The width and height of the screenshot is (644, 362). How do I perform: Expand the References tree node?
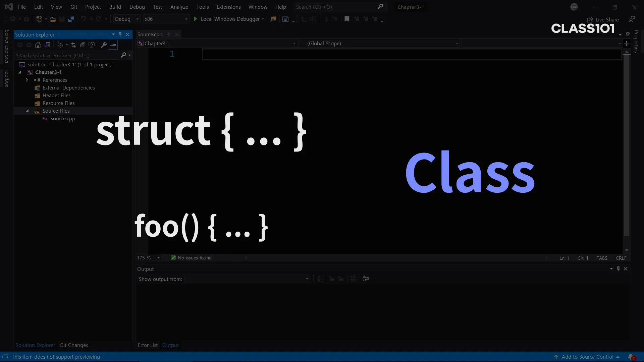point(27,80)
